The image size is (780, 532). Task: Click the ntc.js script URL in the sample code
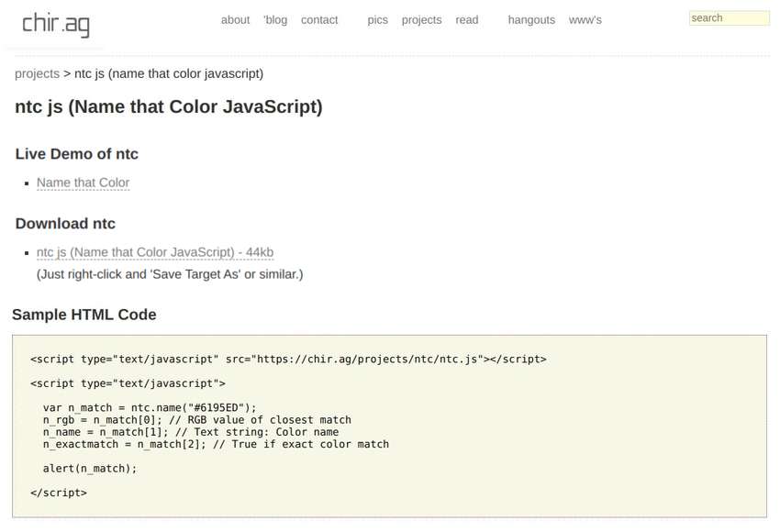click(x=367, y=360)
